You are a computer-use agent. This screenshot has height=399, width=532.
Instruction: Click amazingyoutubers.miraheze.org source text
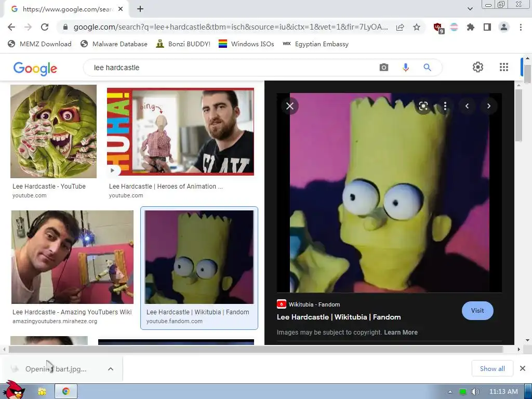click(55, 321)
